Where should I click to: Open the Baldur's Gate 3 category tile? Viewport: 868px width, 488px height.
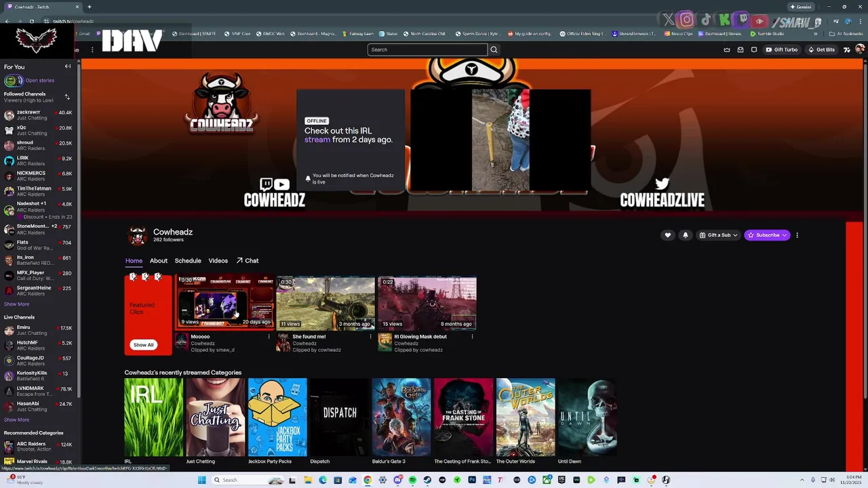pyautogui.click(x=401, y=417)
